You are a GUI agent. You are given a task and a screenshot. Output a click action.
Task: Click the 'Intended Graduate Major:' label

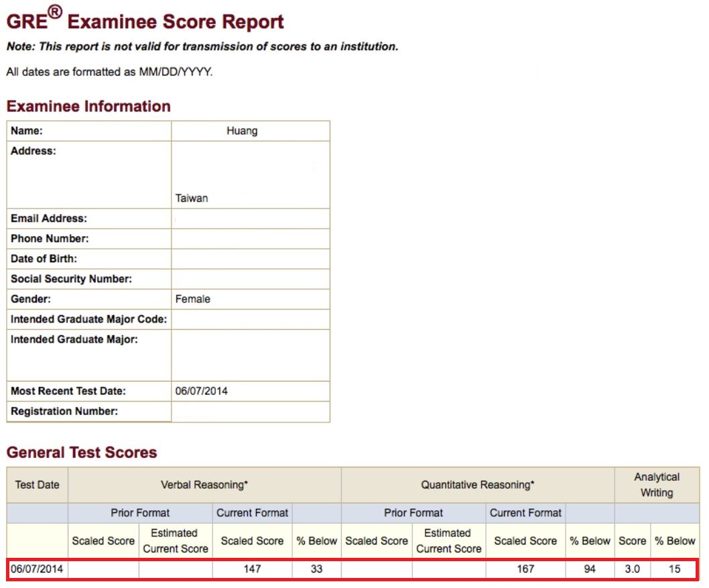[74, 340]
